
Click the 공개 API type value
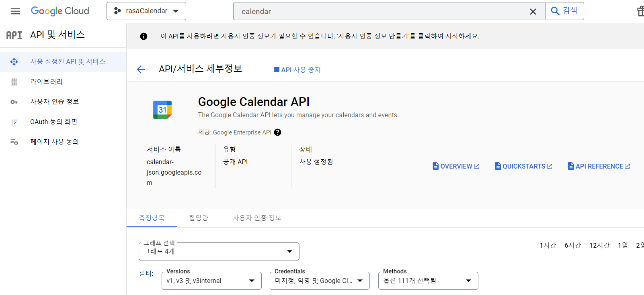tap(236, 162)
